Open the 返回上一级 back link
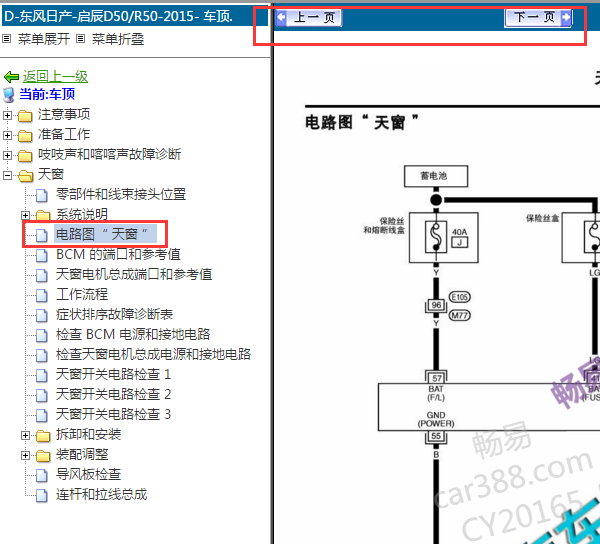Viewport: 600px width, 544px height. [x=55, y=77]
